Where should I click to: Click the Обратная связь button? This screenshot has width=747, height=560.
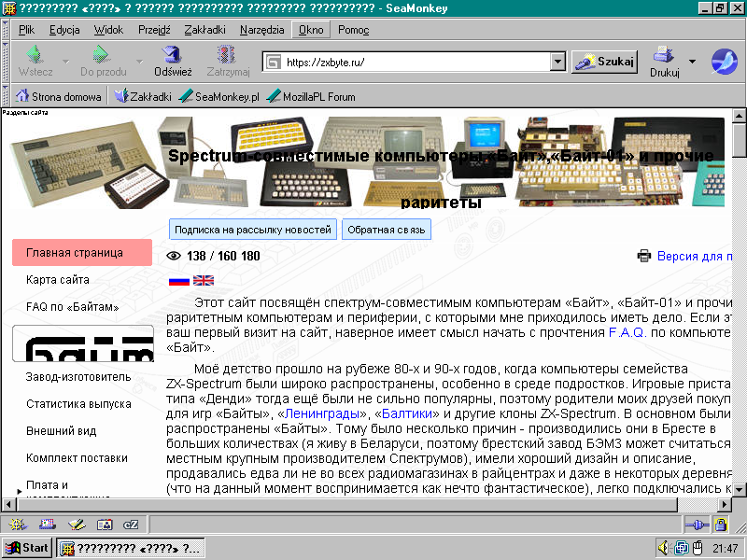387,230
